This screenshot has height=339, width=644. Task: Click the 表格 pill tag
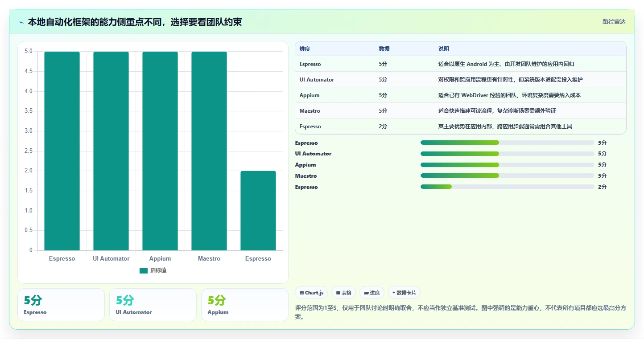pyautogui.click(x=343, y=293)
